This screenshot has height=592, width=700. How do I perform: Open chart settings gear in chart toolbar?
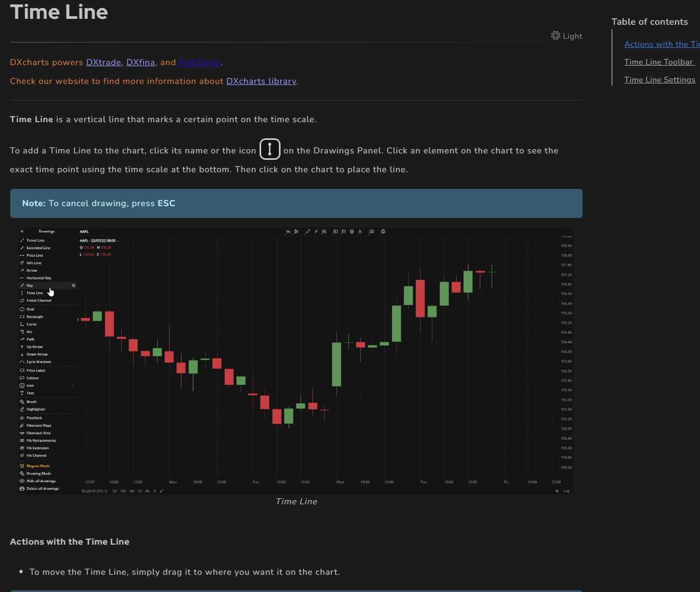(383, 232)
